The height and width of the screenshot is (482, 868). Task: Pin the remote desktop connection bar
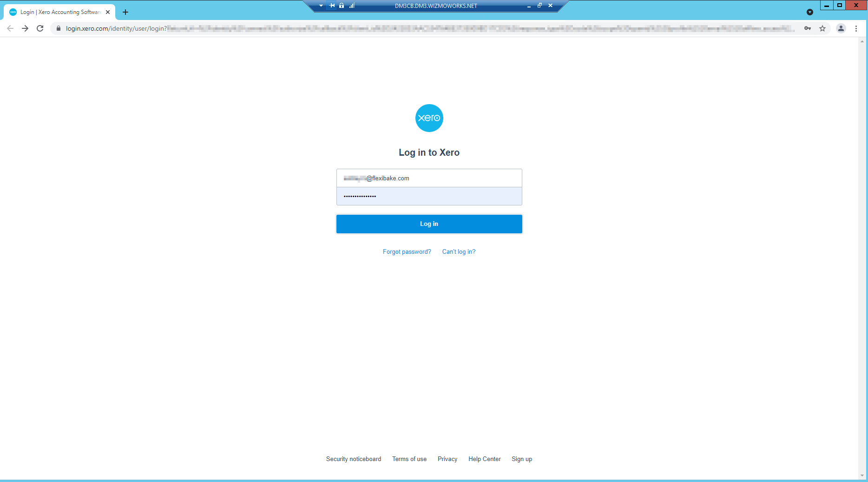coord(332,6)
